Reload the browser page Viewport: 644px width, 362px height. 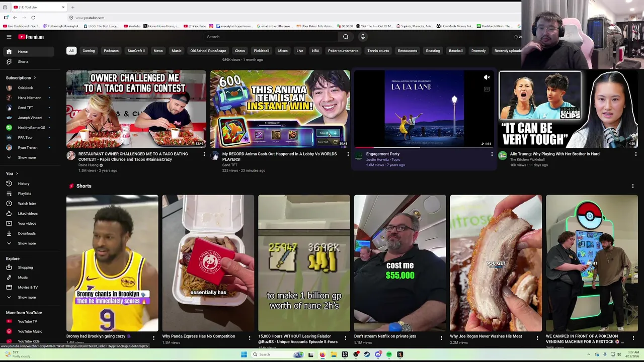pyautogui.click(x=33, y=18)
